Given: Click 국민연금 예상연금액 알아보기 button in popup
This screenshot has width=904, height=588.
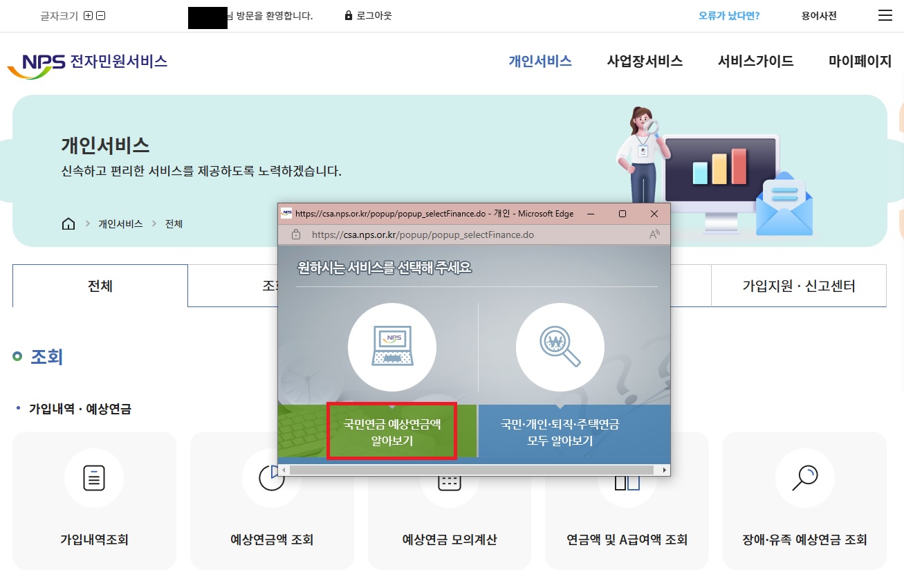Looking at the screenshot, I should [x=392, y=432].
